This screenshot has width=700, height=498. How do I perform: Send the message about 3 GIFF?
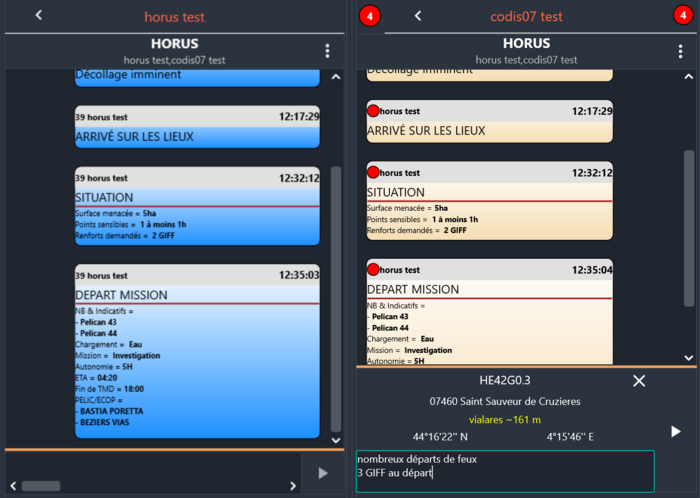675,431
